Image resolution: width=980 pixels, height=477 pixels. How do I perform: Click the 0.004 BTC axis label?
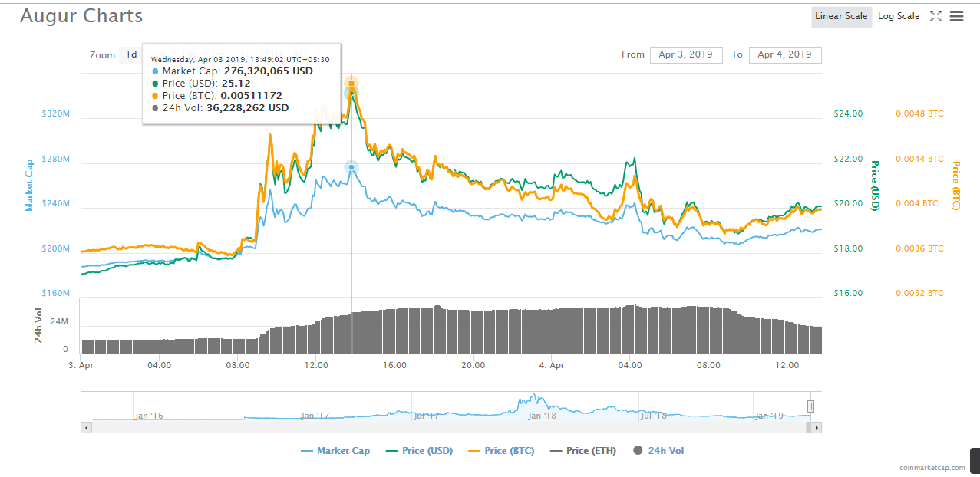917,203
